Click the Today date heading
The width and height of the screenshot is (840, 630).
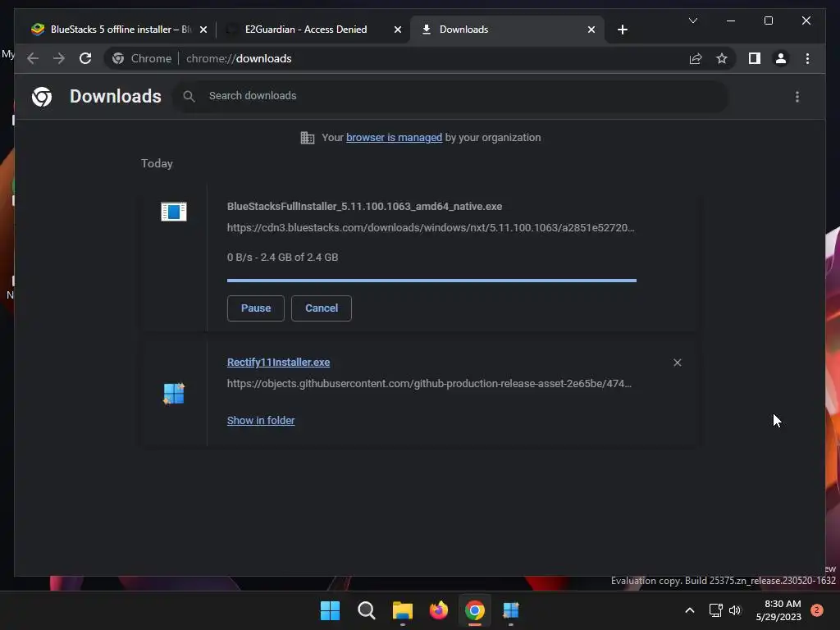pyautogui.click(x=157, y=163)
